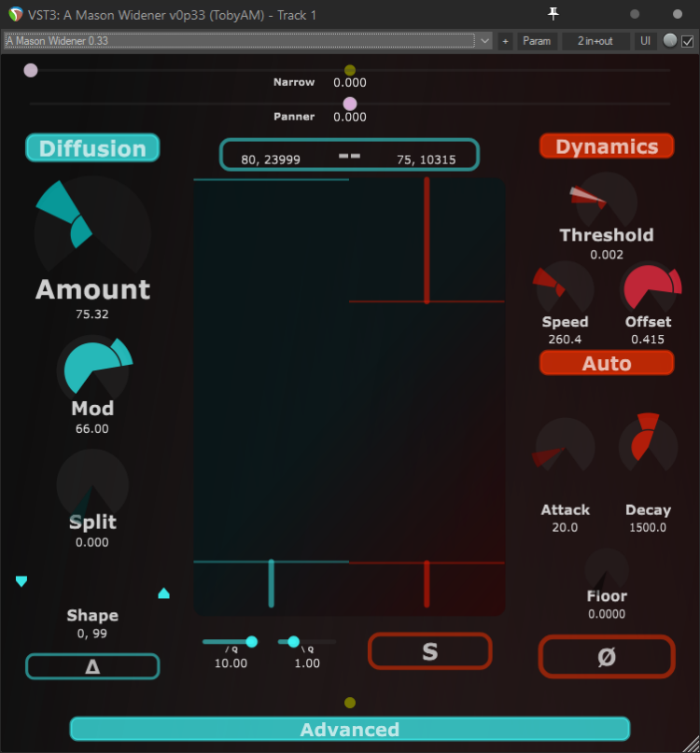Click the Narrow value 0.000
Image resolution: width=700 pixels, height=753 pixels.
[x=350, y=83]
